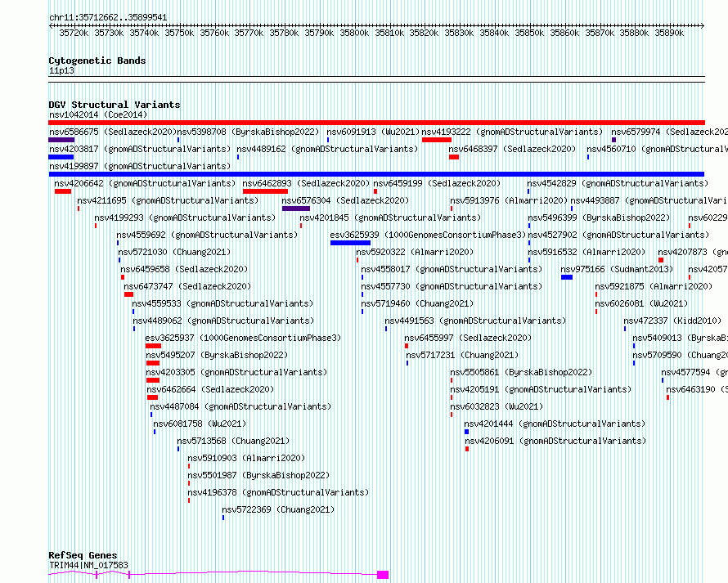Open nsv5920322 (Almarri2020) label
The image size is (728, 583).
415,252
